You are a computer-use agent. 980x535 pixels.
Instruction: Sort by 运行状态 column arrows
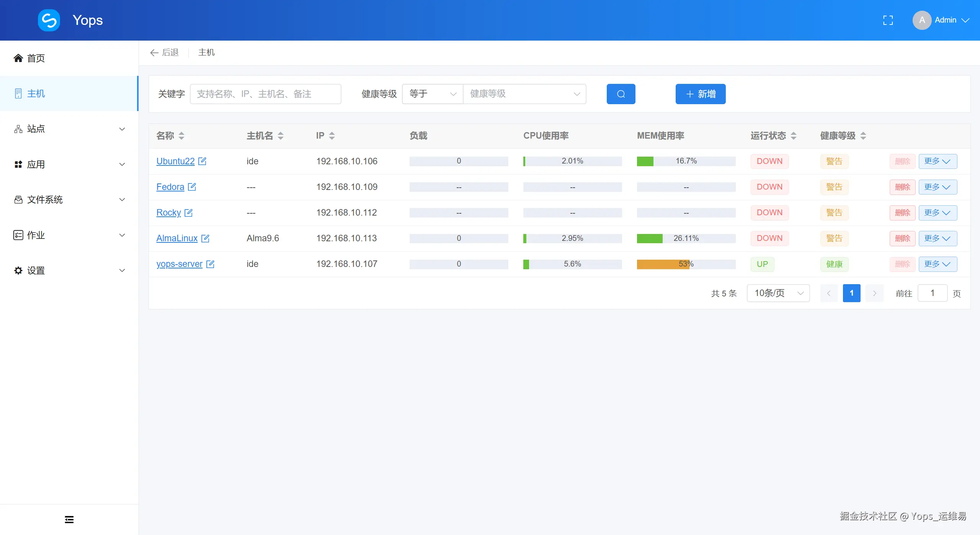[794, 136]
